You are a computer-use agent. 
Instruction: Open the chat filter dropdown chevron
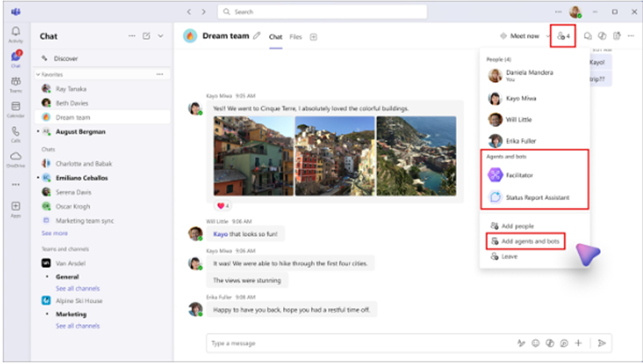160,36
